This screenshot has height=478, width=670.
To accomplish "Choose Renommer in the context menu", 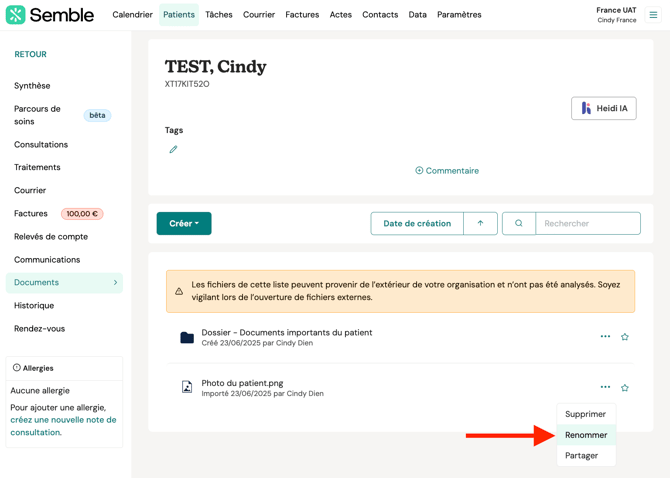I will (x=586, y=435).
